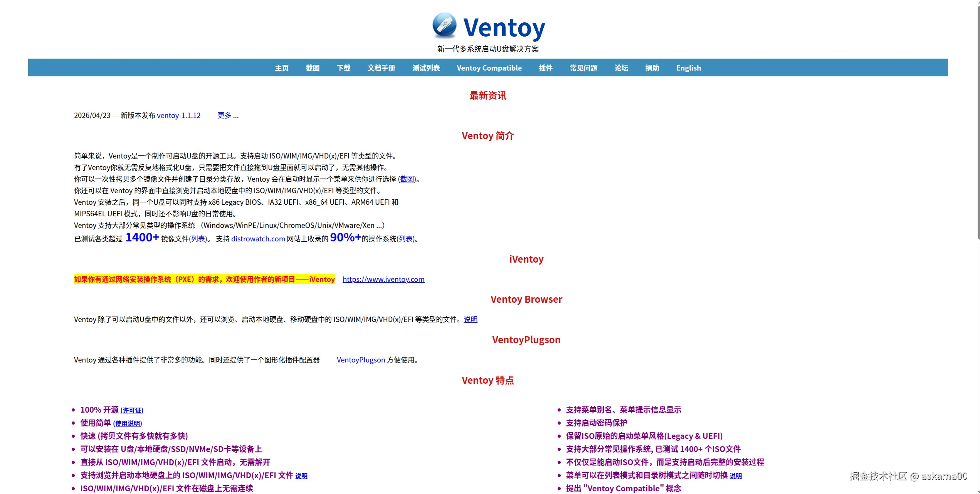Viewport: 980px width, 494px height.
Task: Open the 测试列表 nav item
Action: (426, 68)
